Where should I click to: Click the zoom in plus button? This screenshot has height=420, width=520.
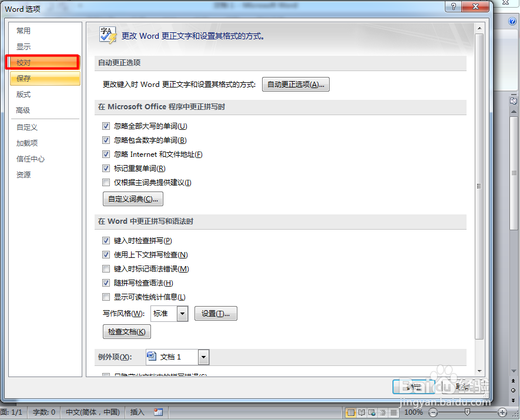(502, 413)
